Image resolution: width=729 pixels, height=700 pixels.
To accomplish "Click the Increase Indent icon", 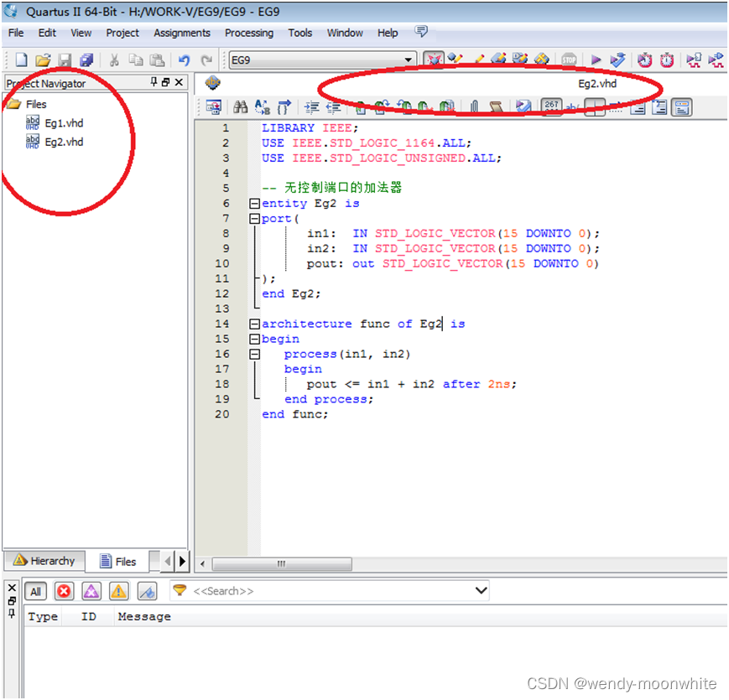I will (x=311, y=108).
